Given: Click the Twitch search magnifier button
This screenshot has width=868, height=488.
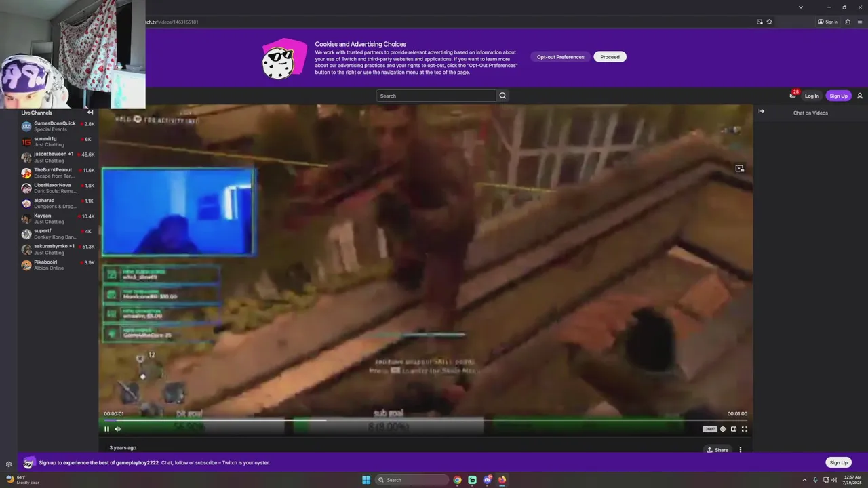Looking at the screenshot, I should tap(502, 96).
